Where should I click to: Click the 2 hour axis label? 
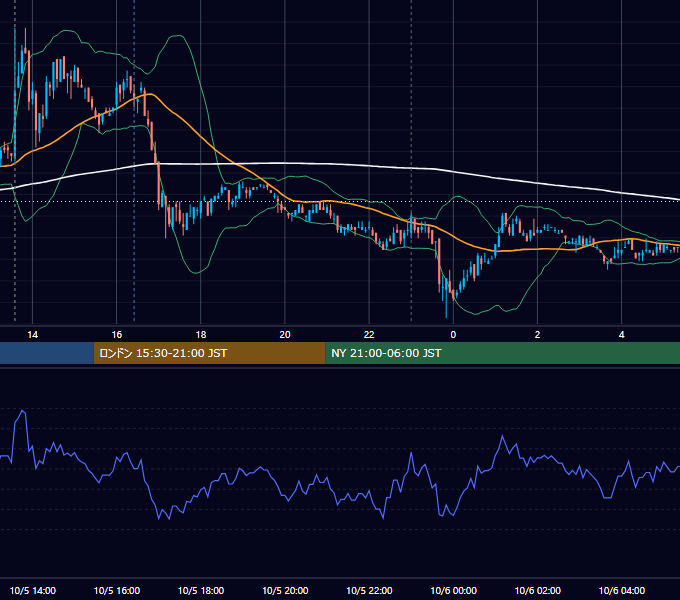point(537,335)
